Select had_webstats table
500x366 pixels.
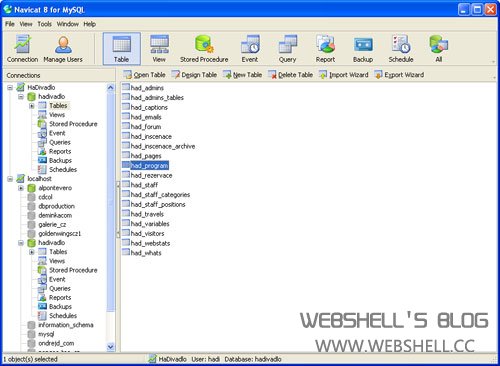tap(150, 243)
